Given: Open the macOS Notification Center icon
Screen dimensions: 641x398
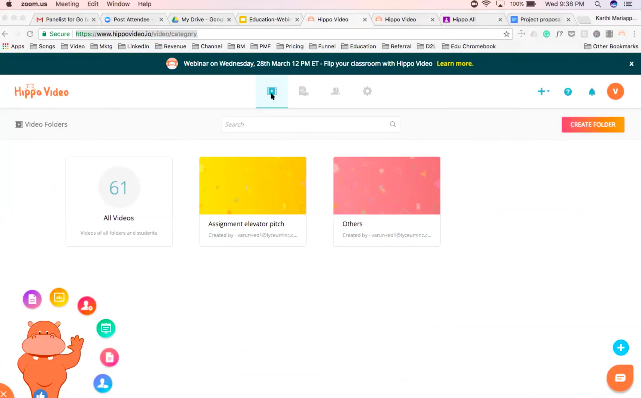Looking at the screenshot, I should pyautogui.click(x=628, y=4).
